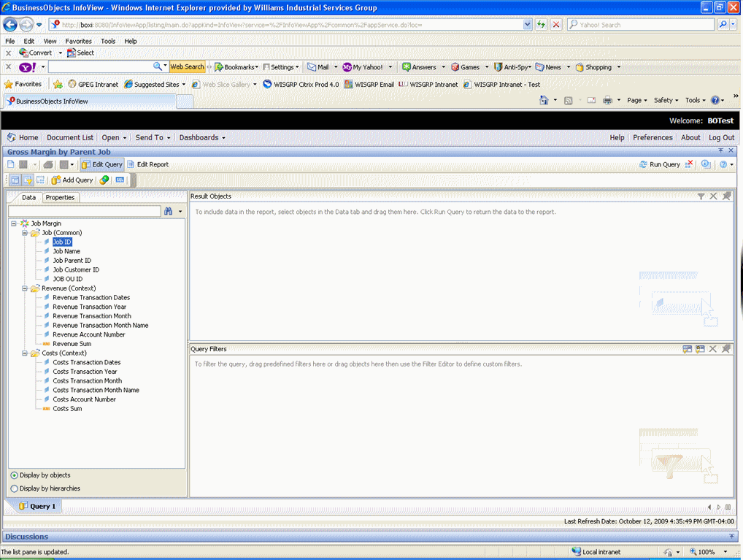Switch to Edit Report view

pos(148,164)
